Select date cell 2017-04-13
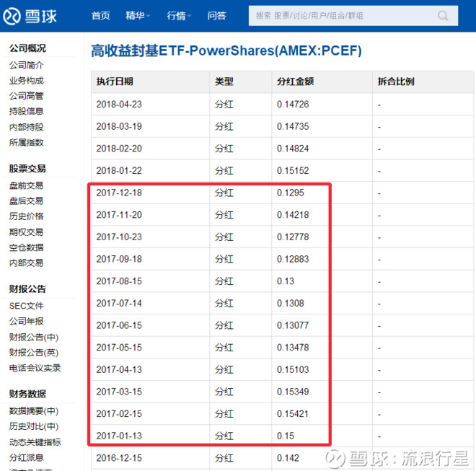This screenshot has width=476, height=471. [119, 369]
